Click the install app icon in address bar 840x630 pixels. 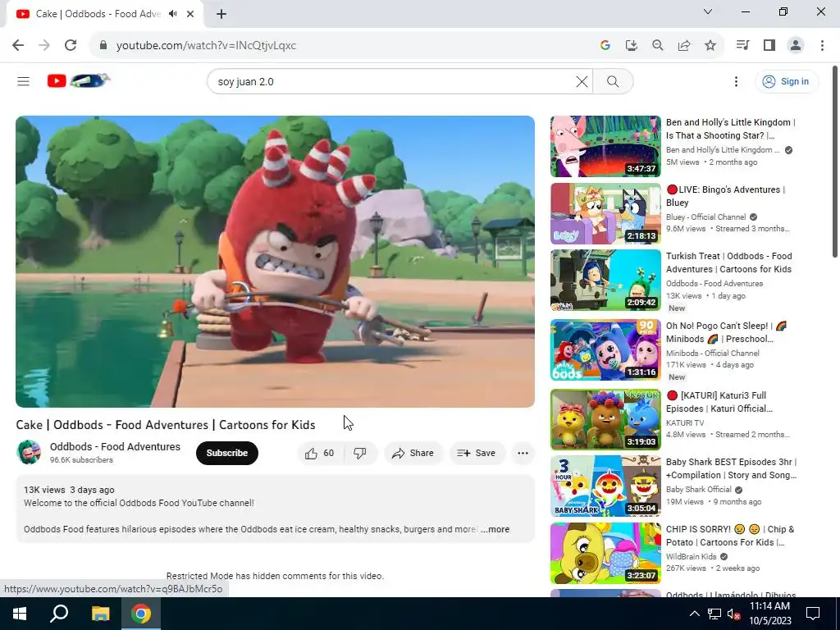point(632,46)
